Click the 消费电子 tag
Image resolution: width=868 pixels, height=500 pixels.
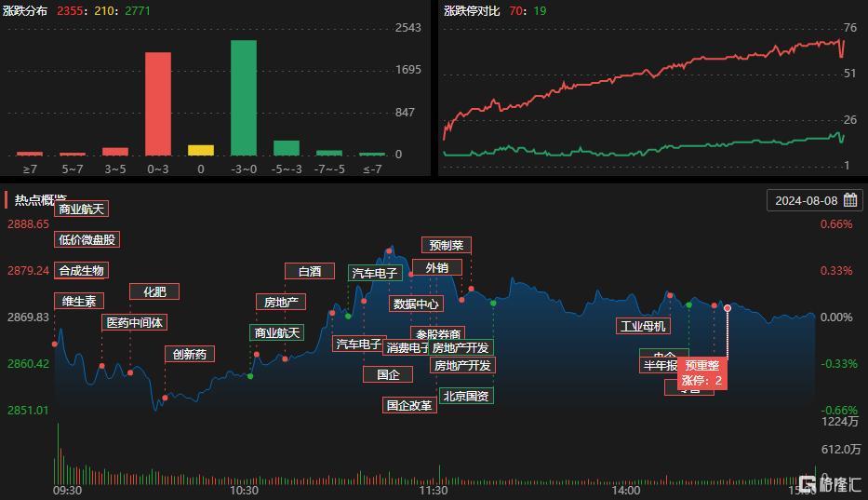407,347
